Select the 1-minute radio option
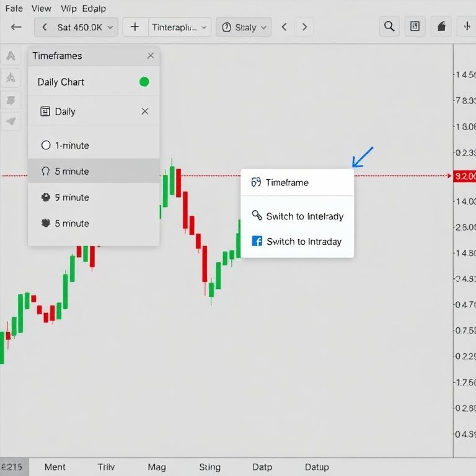This screenshot has height=476, width=476. [x=46, y=145]
